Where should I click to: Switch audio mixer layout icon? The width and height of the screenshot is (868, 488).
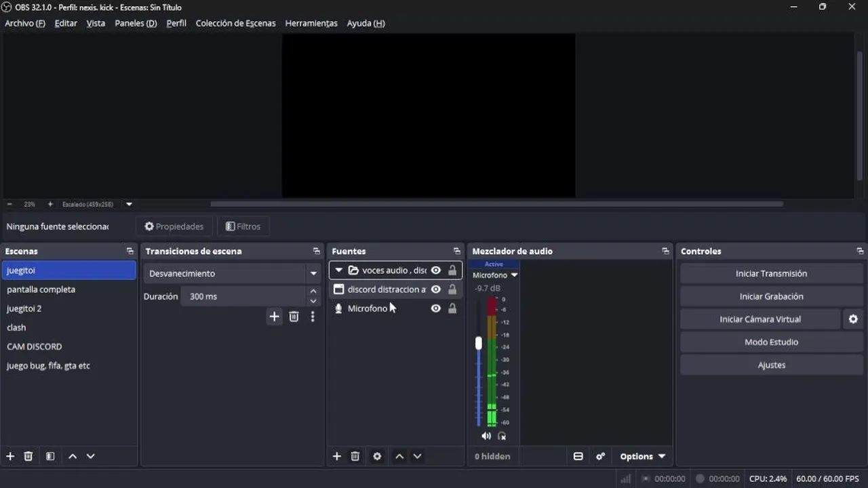coord(578,456)
